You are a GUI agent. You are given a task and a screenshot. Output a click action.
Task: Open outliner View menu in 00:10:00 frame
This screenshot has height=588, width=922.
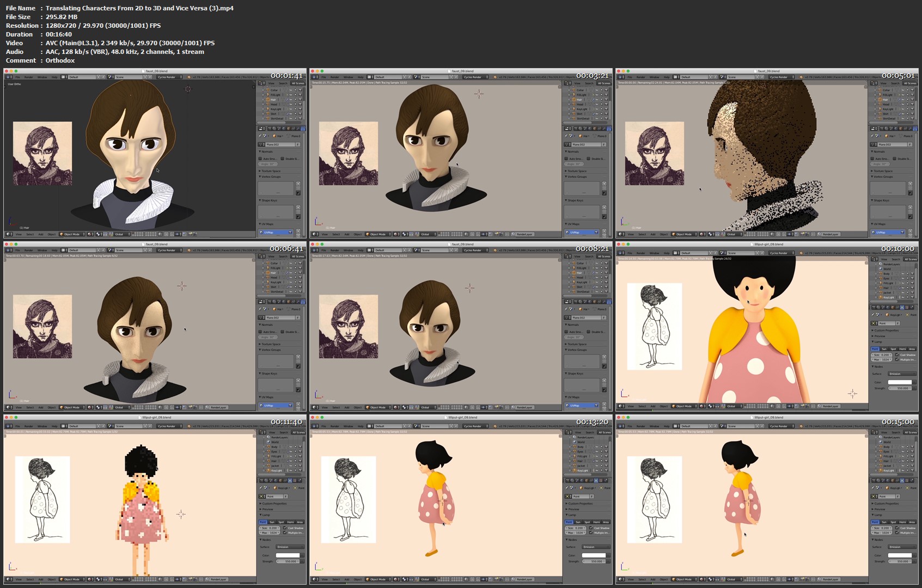coord(884,259)
